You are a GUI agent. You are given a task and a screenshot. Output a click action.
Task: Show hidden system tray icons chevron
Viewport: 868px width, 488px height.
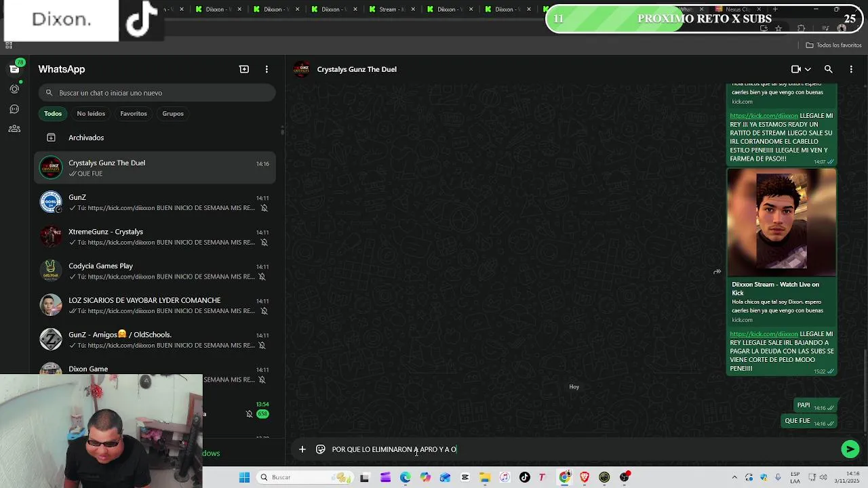click(x=735, y=478)
